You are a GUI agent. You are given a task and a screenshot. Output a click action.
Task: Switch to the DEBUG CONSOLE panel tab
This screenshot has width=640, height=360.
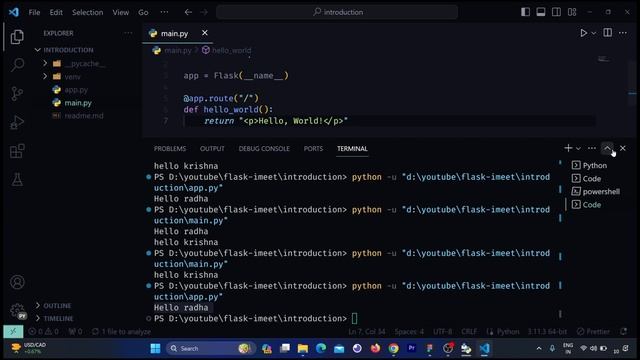point(264,149)
